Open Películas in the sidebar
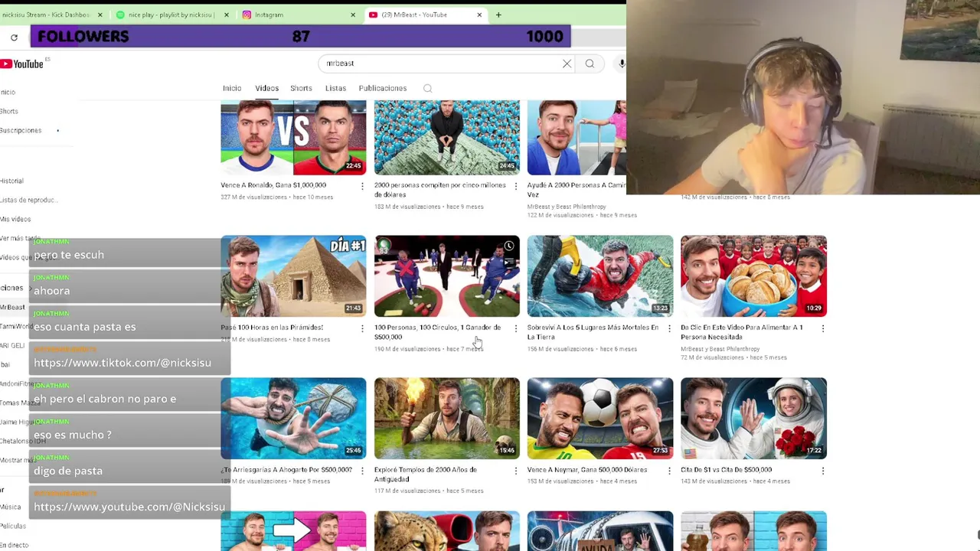The image size is (980, 551). pyautogui.click(x=13, y=527)
